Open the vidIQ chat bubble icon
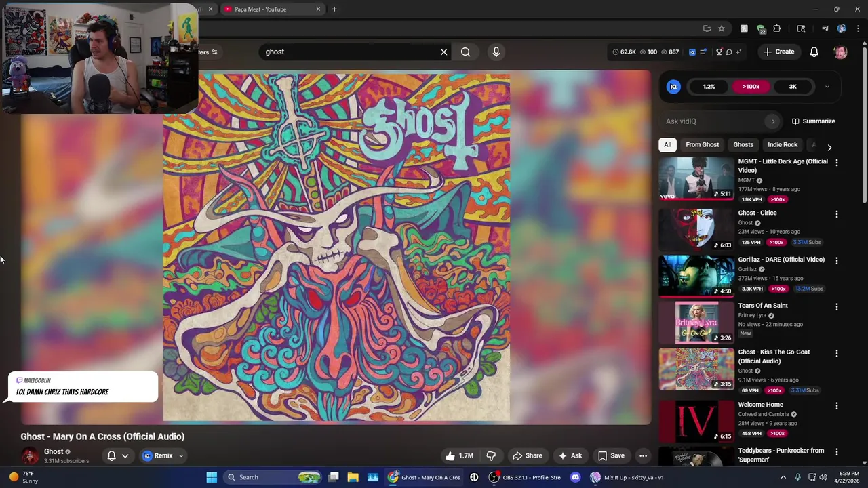The image size is (868, 488). [x=729, y=52]
